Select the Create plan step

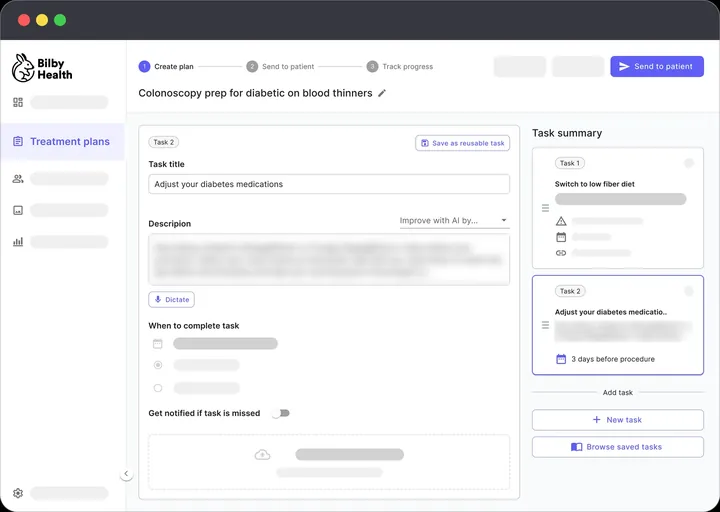166,67
